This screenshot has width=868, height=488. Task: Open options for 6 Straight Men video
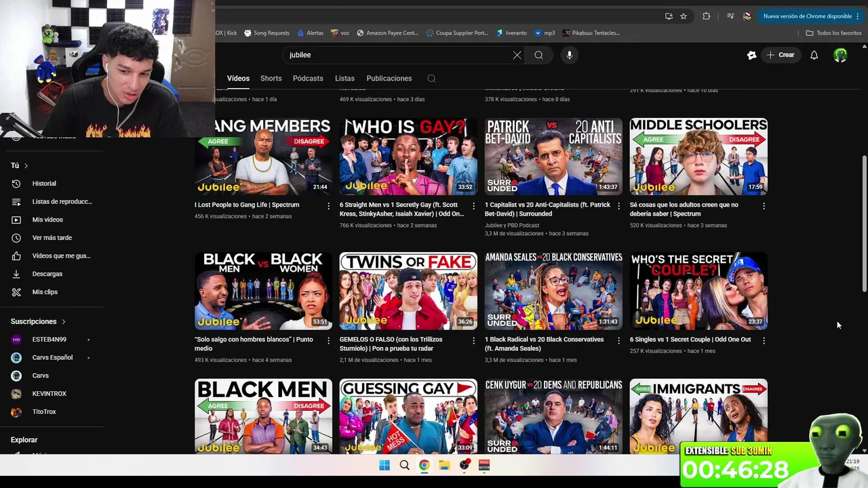tap(473, 205)
